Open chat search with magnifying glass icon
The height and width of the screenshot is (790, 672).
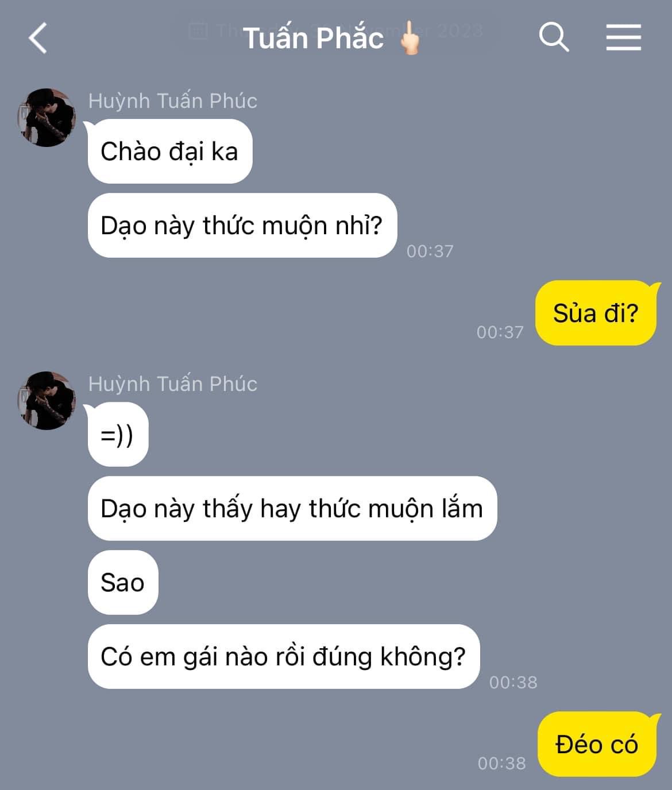coord(554,37)
